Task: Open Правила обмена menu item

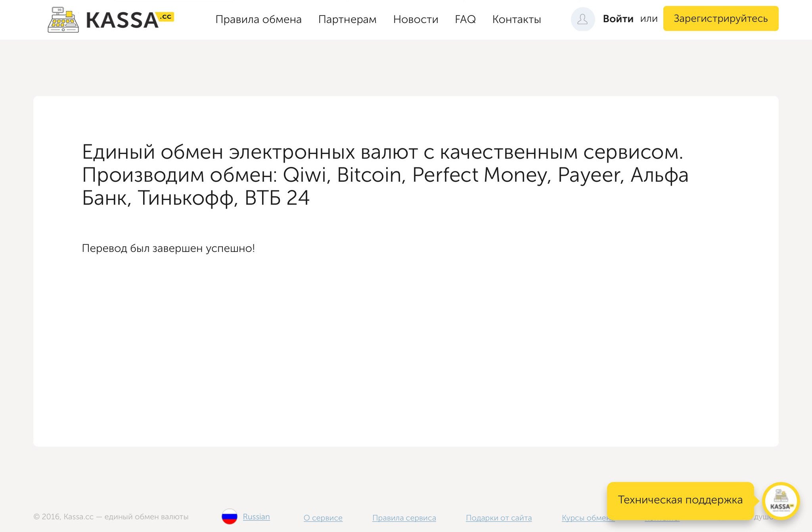Action: coord(259,19)
